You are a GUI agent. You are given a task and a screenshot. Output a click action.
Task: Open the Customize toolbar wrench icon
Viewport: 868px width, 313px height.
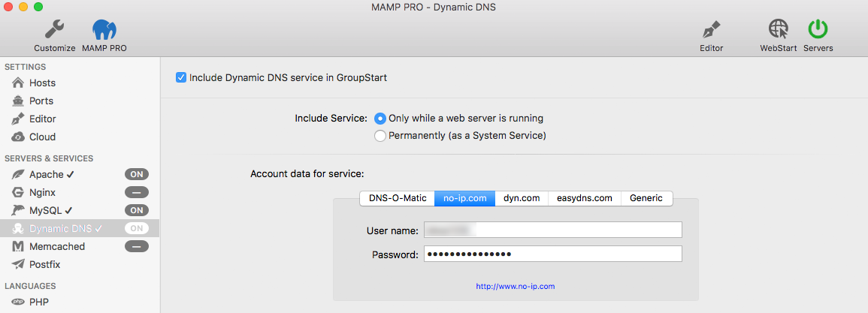[54, 29]
